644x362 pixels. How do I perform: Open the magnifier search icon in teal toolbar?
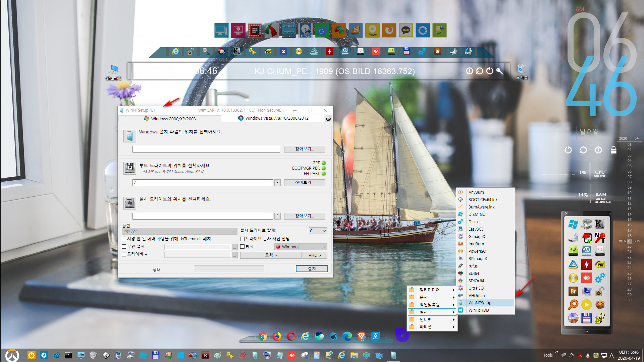206,51
